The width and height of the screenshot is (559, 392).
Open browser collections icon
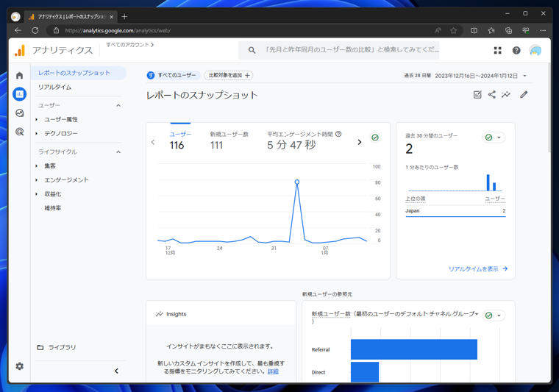coord(509,31)
